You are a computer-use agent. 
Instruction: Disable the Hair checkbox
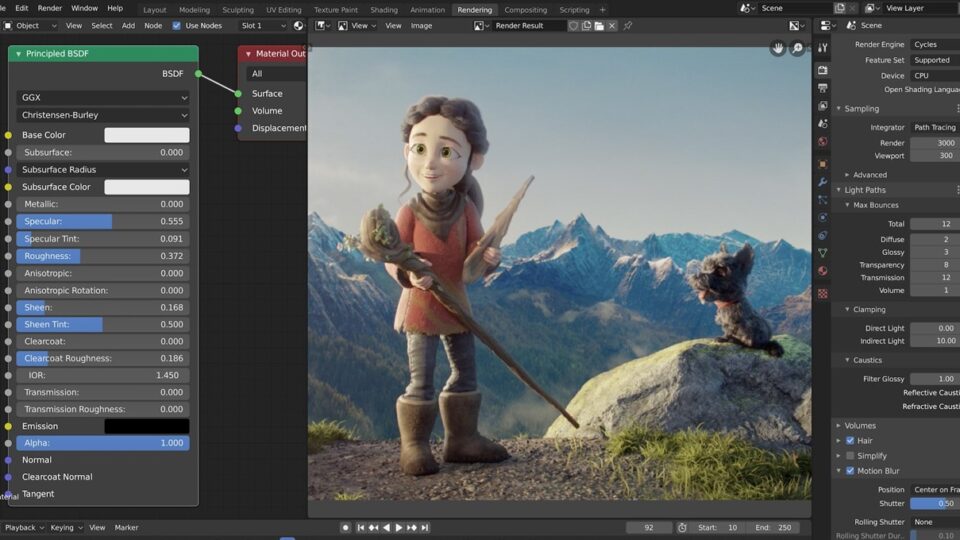(x=850, y=440)
